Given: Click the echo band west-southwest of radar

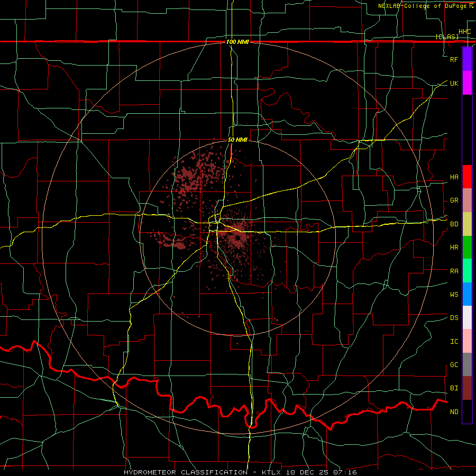Looking at the screenshot, I should pyautogui.click(x=173, y=242).
